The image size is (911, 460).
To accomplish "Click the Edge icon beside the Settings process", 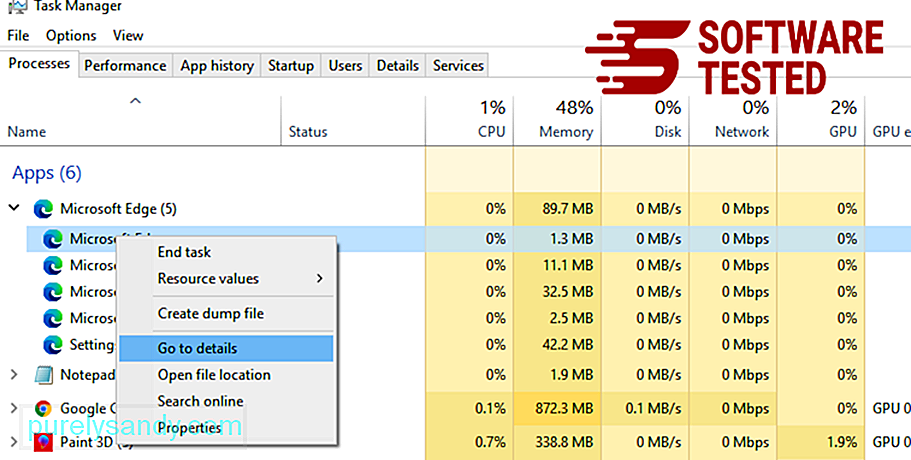I will point(53,345).
